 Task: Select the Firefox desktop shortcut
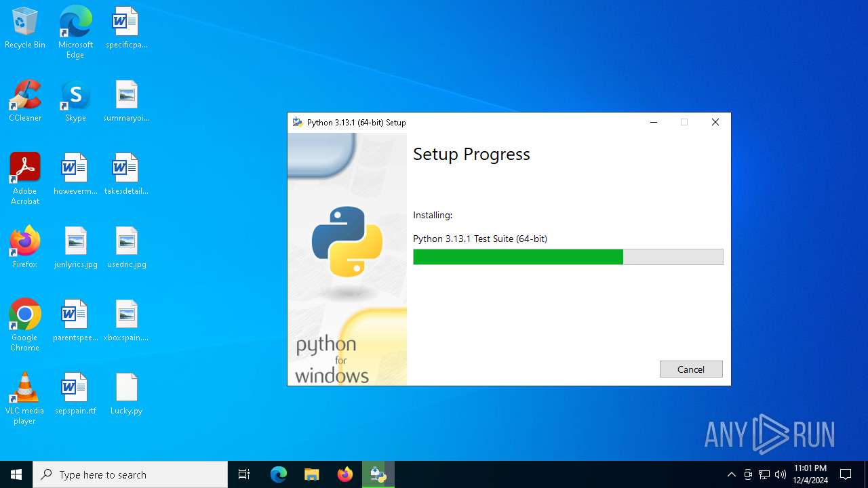pyautogui.click(x=25, y=247)
